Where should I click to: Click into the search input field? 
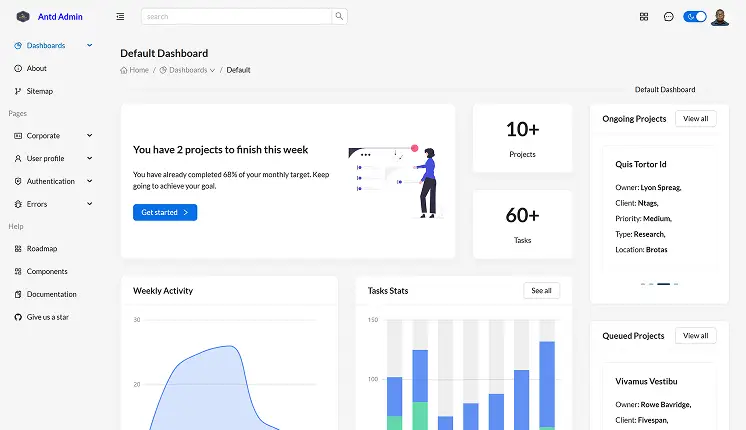tap(236, 16)
